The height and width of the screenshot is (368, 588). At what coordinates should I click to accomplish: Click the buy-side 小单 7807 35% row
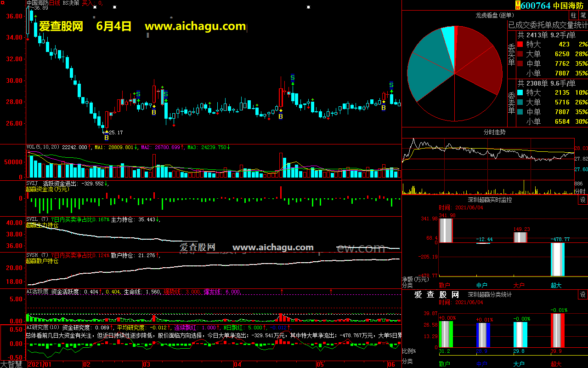point(553,73)
